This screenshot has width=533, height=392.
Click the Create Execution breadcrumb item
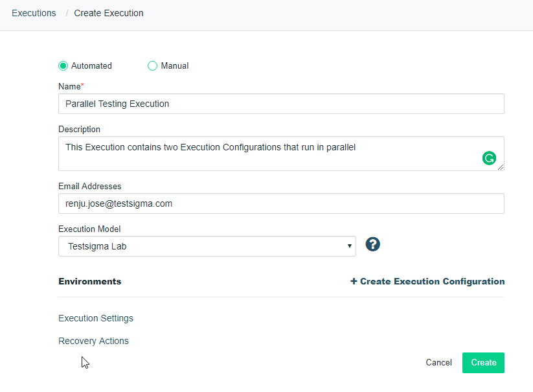(x=109, y=13)
